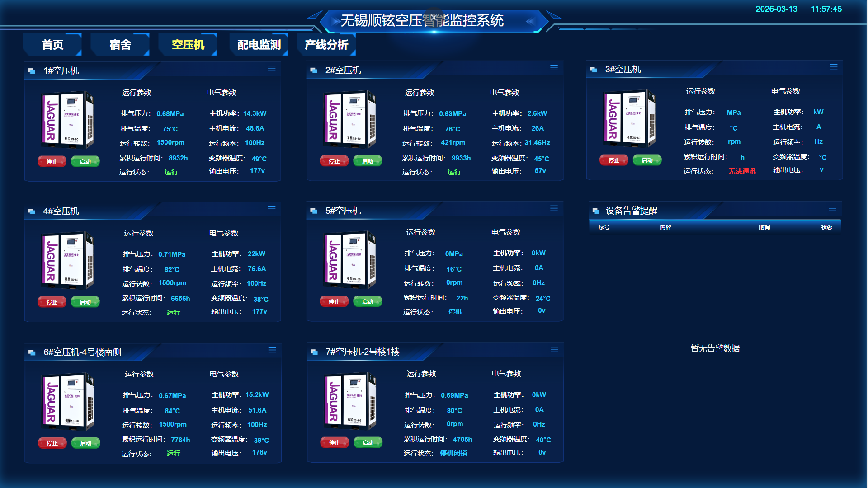Screen dimensions: 868x488
Task: Click the 设备告警提醒 panel header icon
Action: 595,210
